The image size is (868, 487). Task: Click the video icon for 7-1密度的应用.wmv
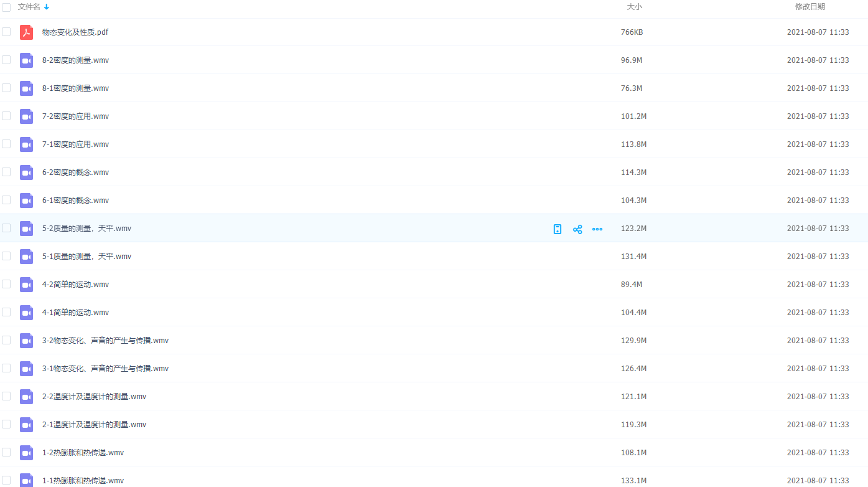click(x=26, y=144)
